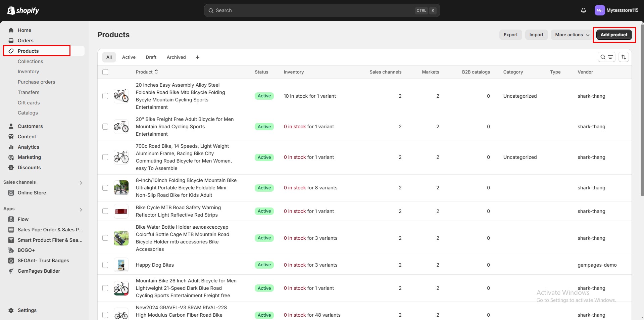Click the Marketing target icon
644x320 pixels.
click(x=11, y=157)
